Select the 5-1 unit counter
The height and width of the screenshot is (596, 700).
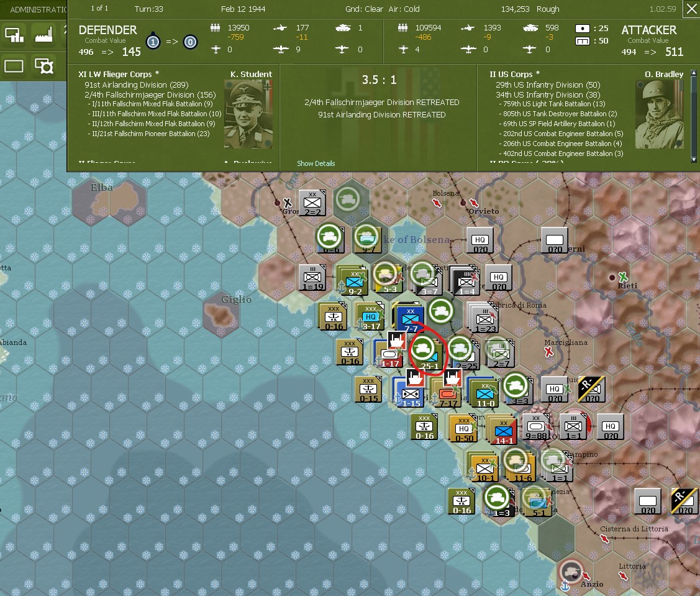tap(538, 503)
